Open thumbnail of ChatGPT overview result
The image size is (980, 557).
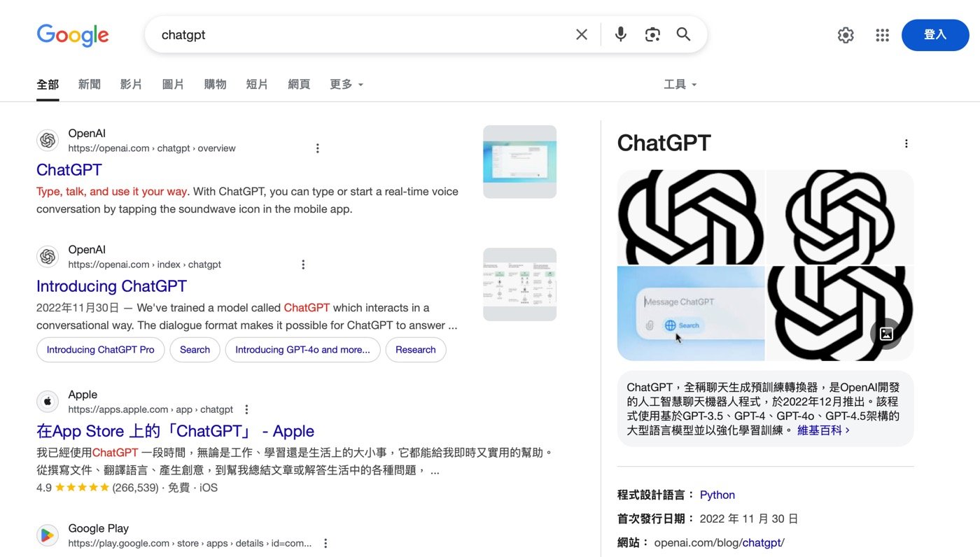pos(520,162)
